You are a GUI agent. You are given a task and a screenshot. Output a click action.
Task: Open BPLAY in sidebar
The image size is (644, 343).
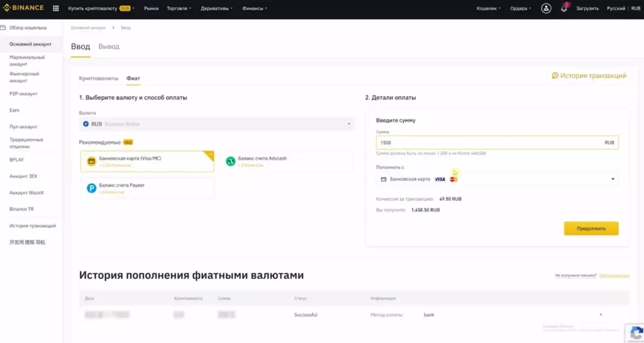(x=16, y=160)
